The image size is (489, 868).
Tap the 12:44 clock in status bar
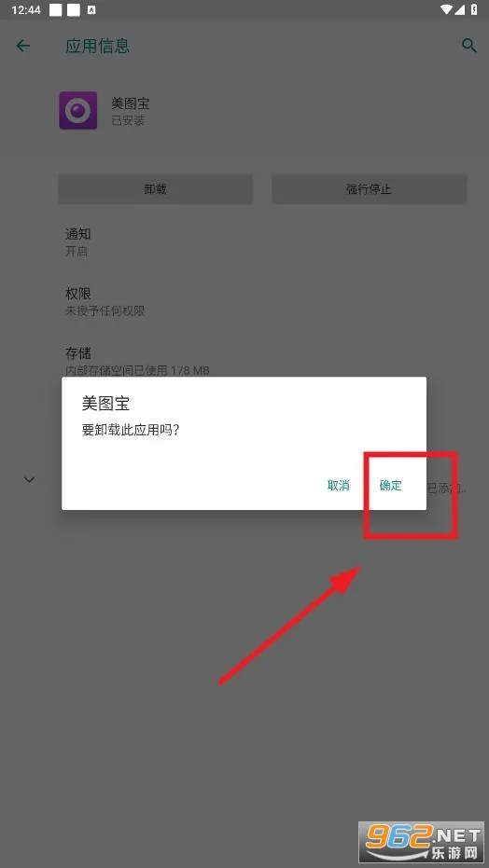coord(25,10)
